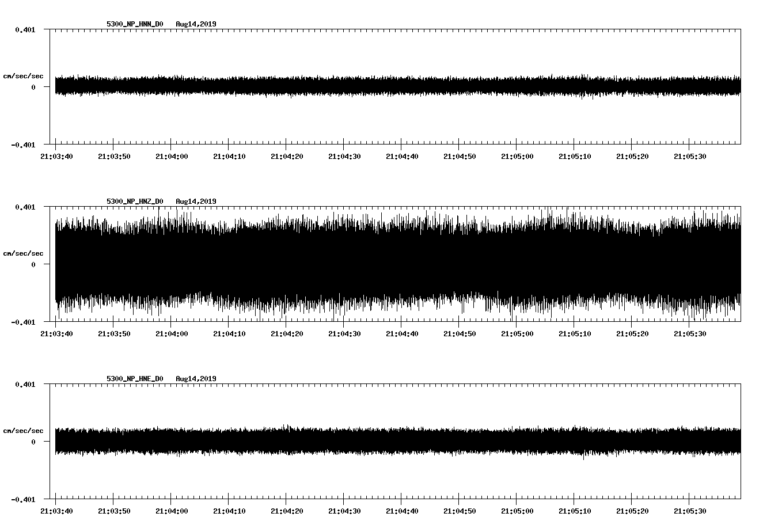Click the 21:04:00 time label on HNN axis
The image size is (782, 532).
(172, 157)
